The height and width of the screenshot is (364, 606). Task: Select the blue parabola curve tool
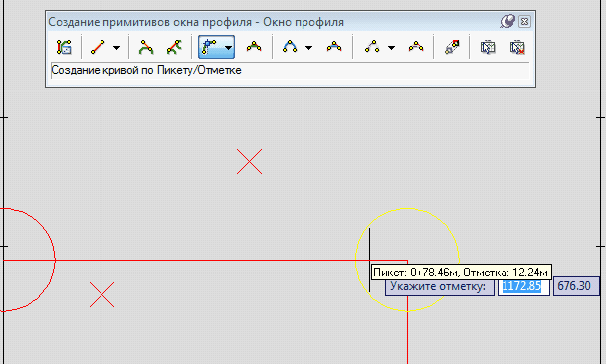(x=290, y=47)
